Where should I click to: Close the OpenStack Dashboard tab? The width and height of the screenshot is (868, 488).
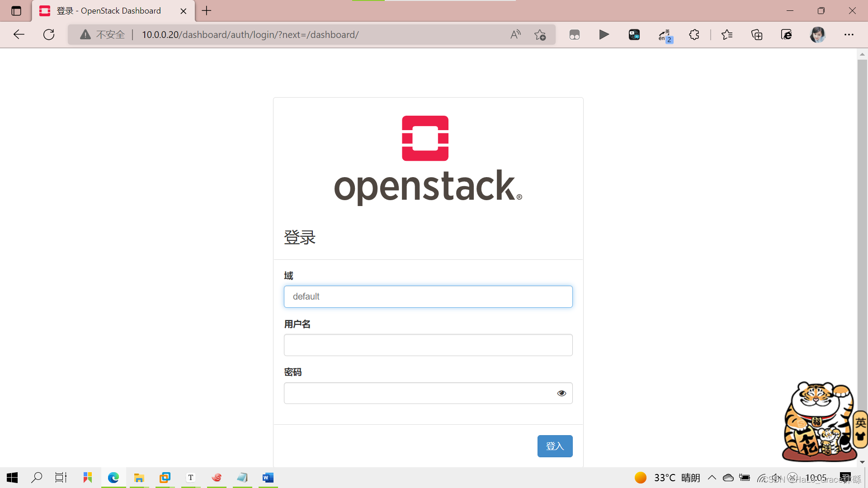[x=184, y=11]
